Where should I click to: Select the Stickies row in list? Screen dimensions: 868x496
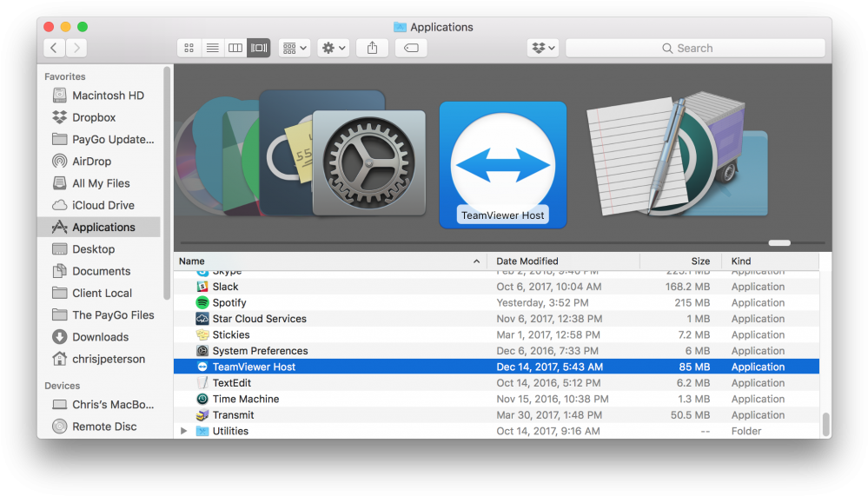(496, 335)
